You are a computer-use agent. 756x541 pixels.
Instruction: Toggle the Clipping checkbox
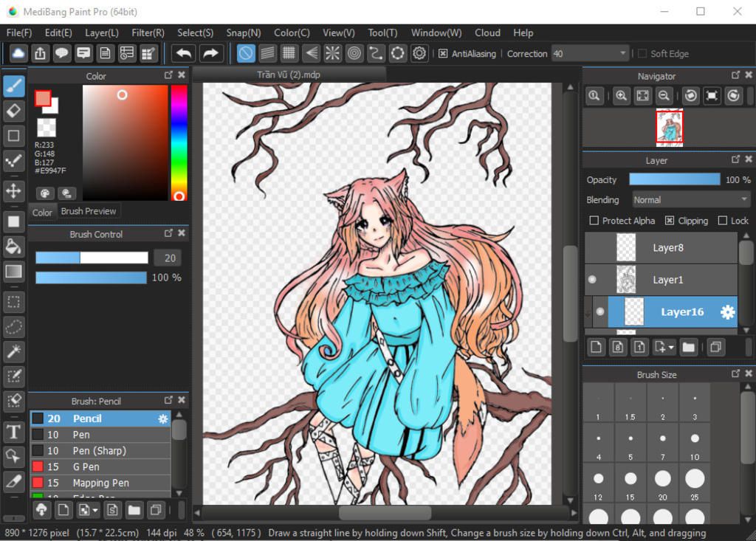click(x=669, y=221)
